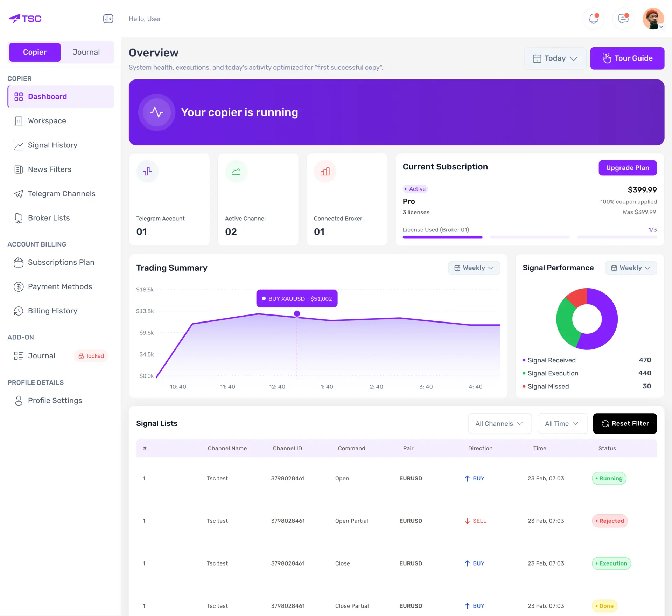Open Workspace in the sidebar
Screen dimensions: 672x616
(61, 121)
